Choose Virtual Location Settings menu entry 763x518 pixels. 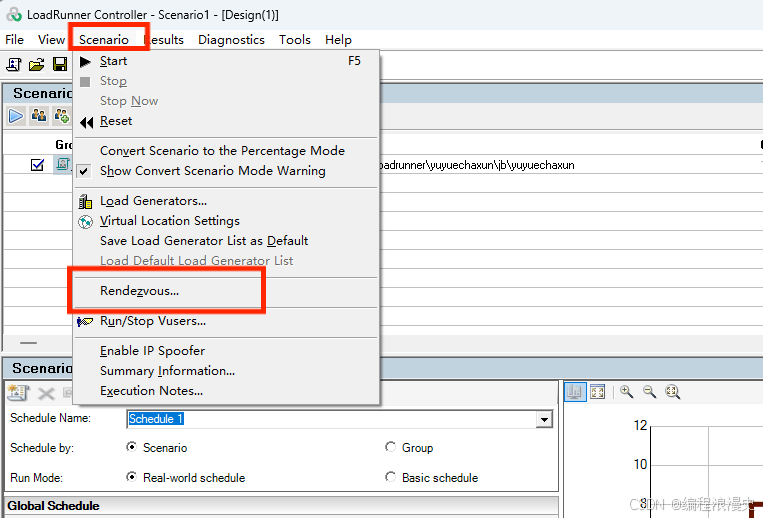click(226, 221)
